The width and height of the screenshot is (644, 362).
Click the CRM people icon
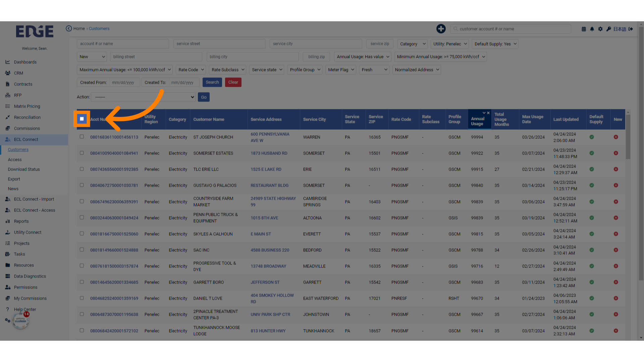coord(8,73)
